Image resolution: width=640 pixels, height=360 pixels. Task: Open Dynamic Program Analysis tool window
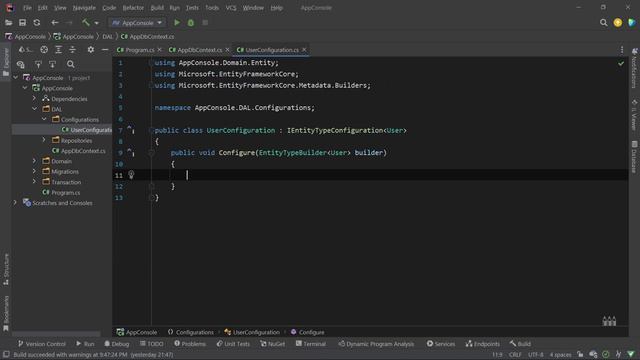[x=376, y=344]
